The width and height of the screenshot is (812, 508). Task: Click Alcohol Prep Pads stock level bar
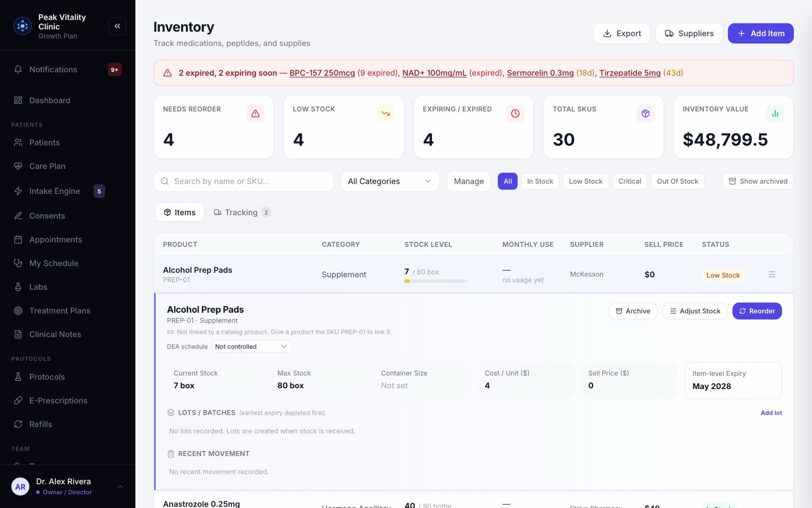tap(435, 281)
